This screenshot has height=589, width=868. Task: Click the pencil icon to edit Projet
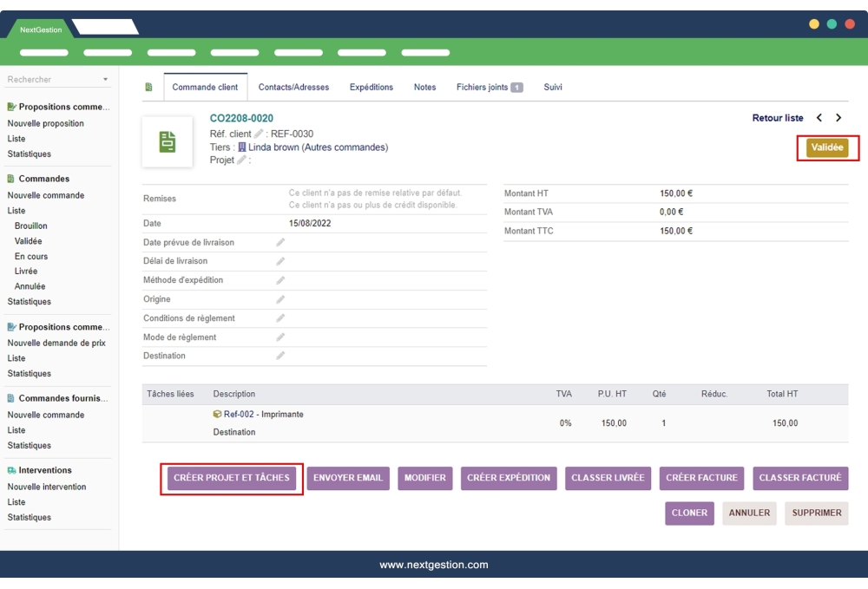click(240, 159)
